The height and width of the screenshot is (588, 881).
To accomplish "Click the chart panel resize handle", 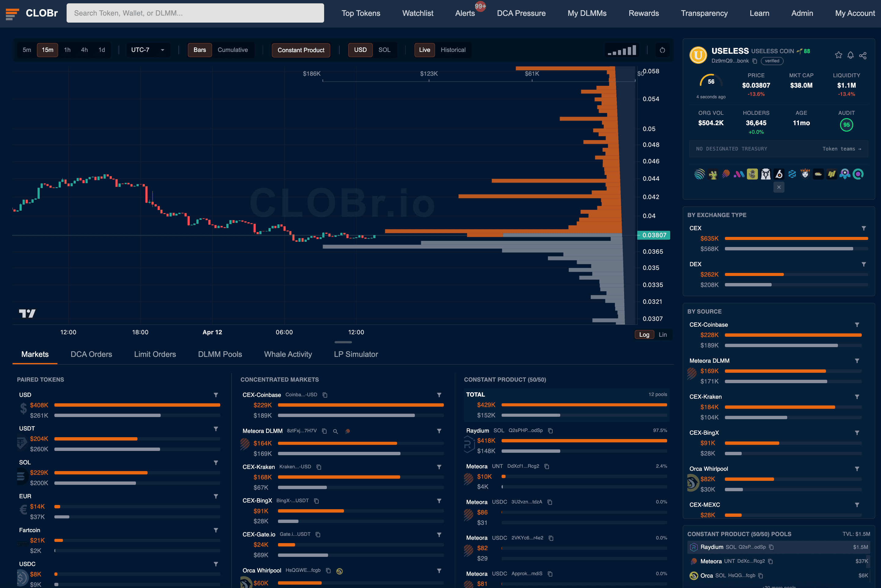I will (x=343, y=342).
